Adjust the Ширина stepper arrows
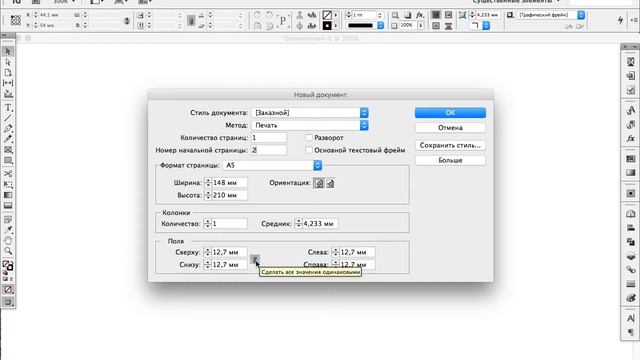This screenshot has height=360, width=640. [208, 183]
